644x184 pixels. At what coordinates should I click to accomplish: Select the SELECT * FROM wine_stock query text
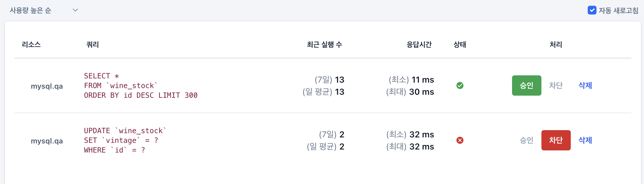tap(141, 86)
